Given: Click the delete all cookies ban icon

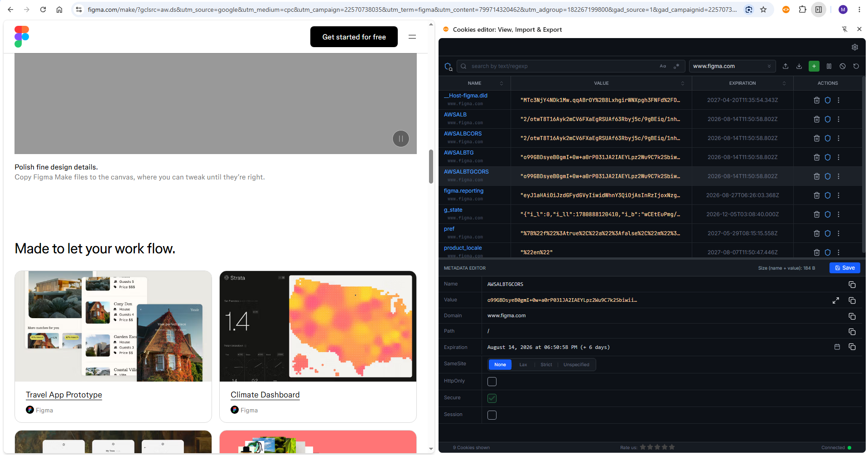Looking at the screenshot, I should click(842, 66).
